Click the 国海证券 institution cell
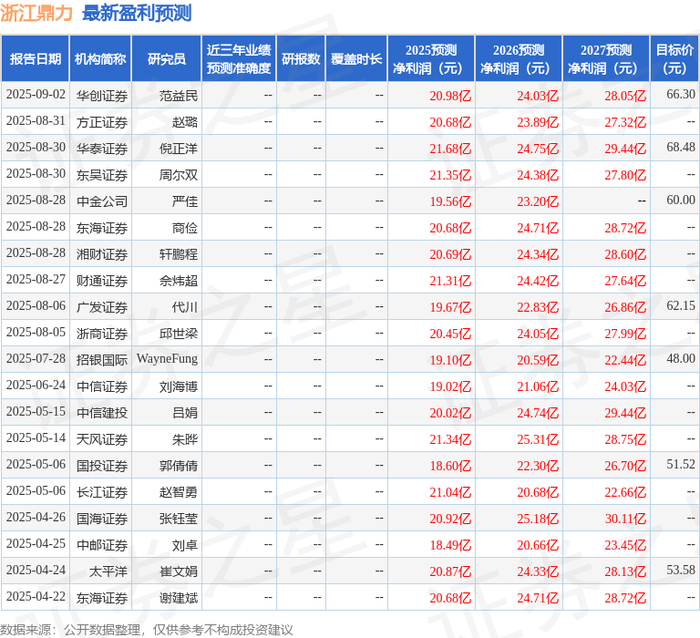The image size is (700, 638). point(102,518)
